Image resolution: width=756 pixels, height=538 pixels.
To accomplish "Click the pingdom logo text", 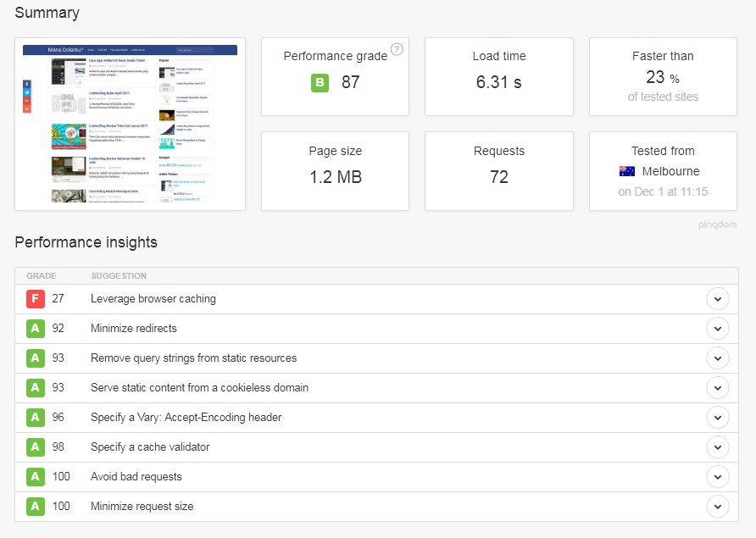I will click(717, 225).
